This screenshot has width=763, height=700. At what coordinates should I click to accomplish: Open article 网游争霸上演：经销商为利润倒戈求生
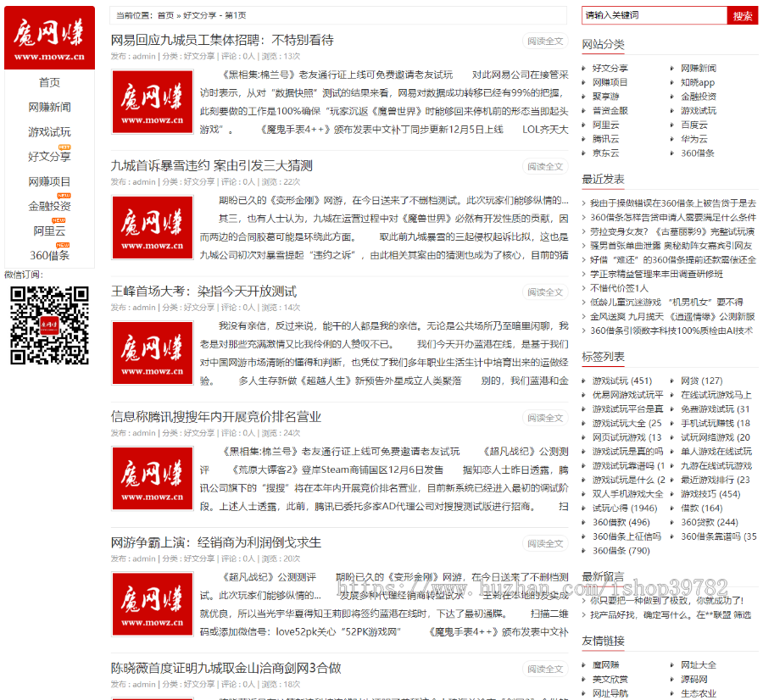(x=216, y=542)
